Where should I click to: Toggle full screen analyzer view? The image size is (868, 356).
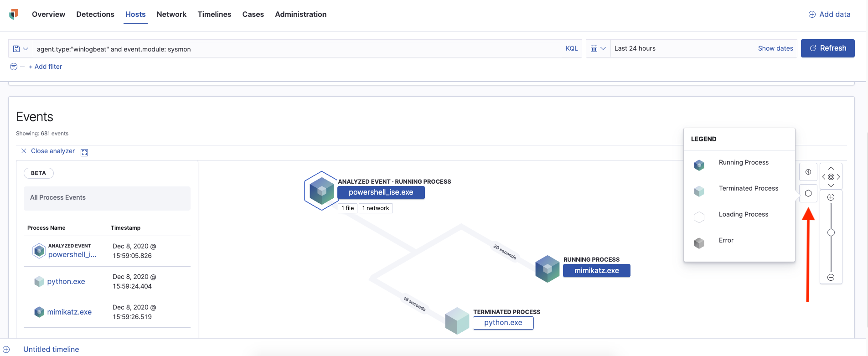pyautogui.click(x=84, y=152)
